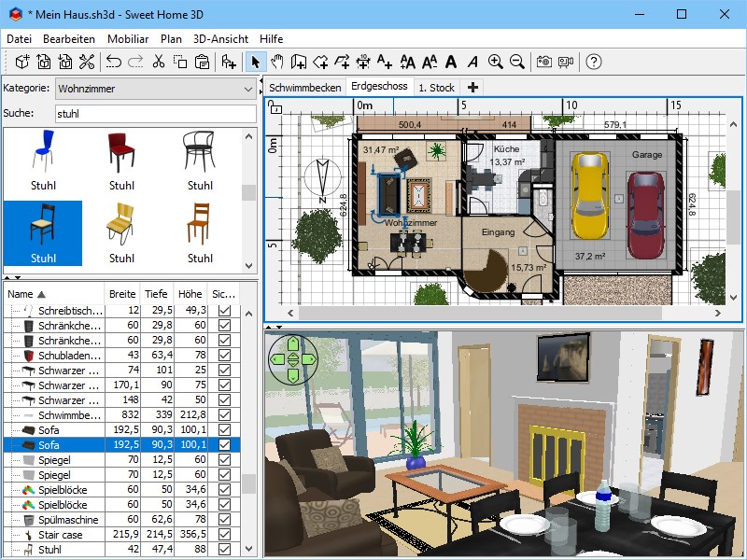The width and height of the screenshot is (747, 560).
Task: Turn 3D camera right with the navigation arrow
Action: 309,359
